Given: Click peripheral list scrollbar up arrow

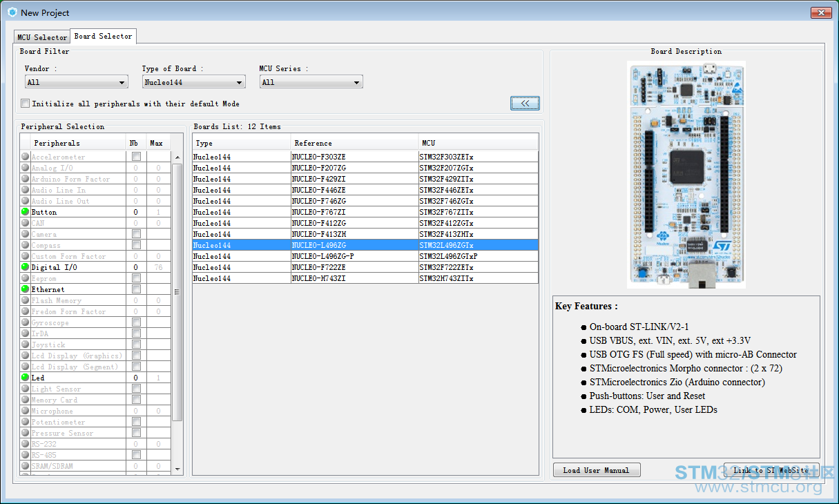Looking at the screenshot, I should coord(177,157).
